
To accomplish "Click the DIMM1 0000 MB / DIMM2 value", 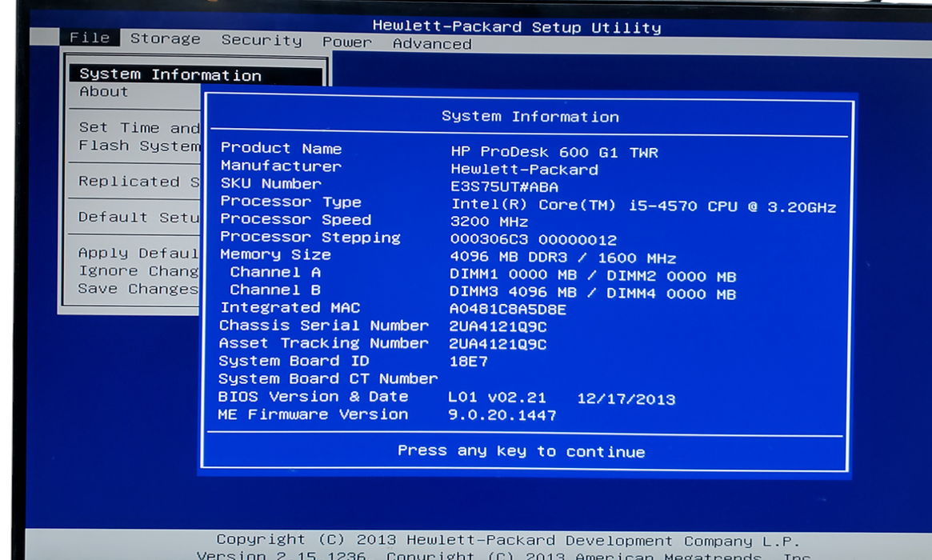I will (593, 276).
